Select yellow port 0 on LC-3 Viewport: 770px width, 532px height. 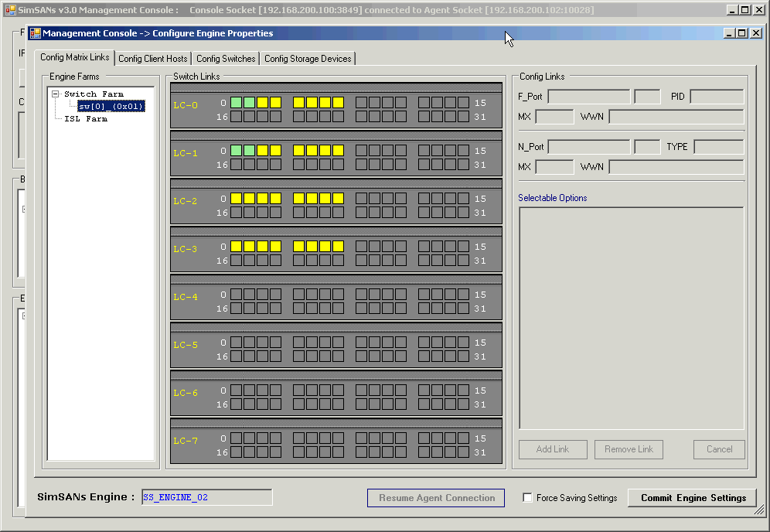click(237, 247)
